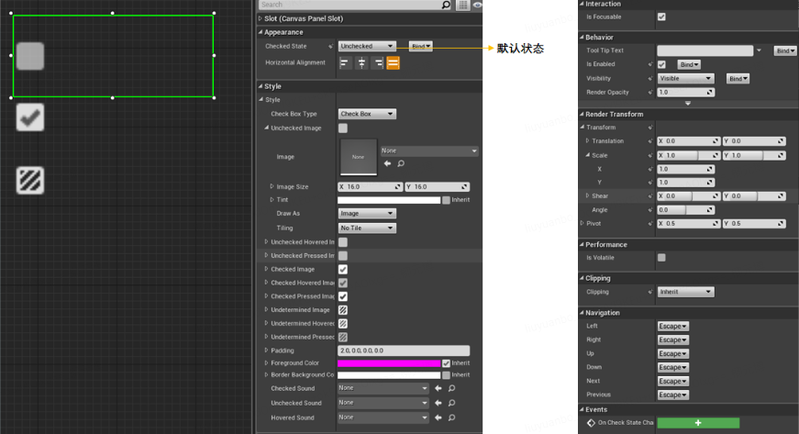Image resolution: width=799 pixels, height=434 pixels.
Task: Use selected asset arrow for Unchecked Image
Action: pos(387,164)
